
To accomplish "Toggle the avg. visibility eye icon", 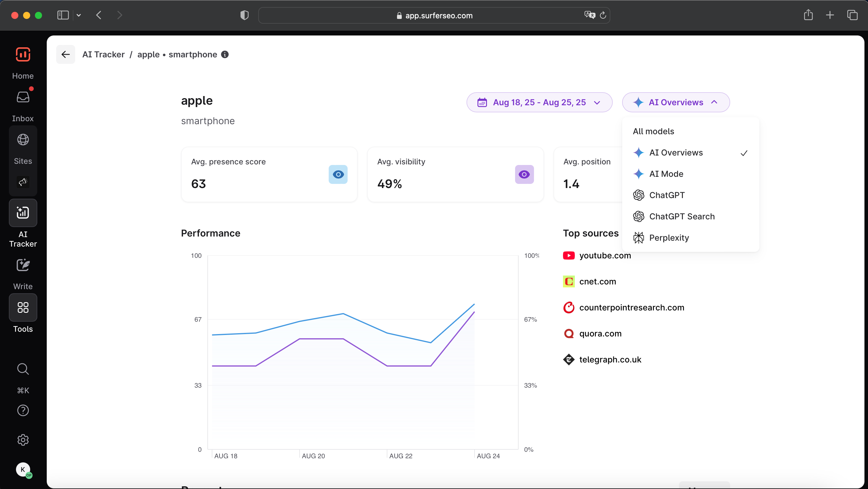I will click(524, 174).
